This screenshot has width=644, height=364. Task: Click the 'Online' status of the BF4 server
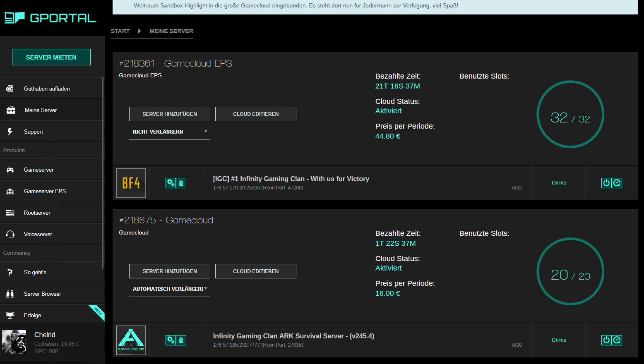click(559, 183)
